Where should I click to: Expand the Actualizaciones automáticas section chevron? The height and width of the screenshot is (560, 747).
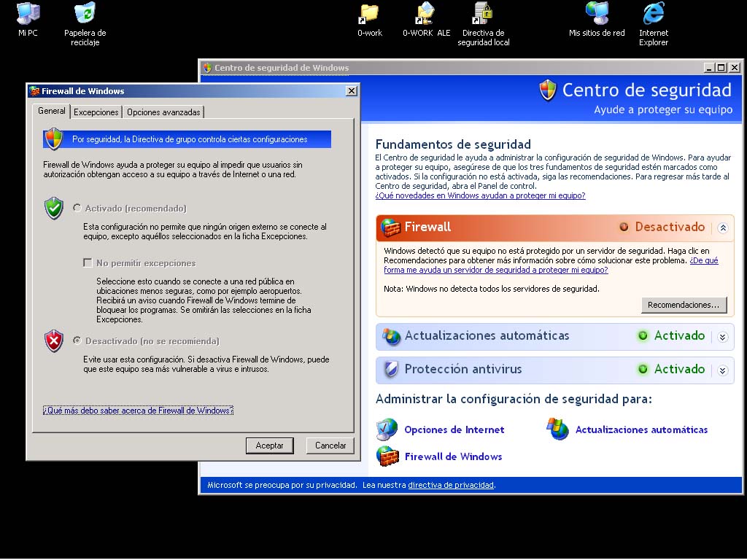723,337
